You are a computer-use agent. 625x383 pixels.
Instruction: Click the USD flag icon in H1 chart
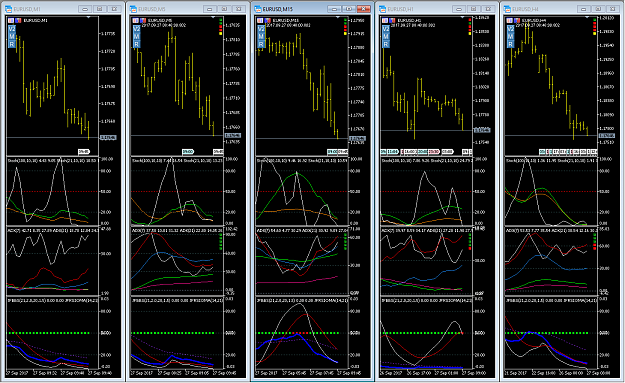coord(392,20)
